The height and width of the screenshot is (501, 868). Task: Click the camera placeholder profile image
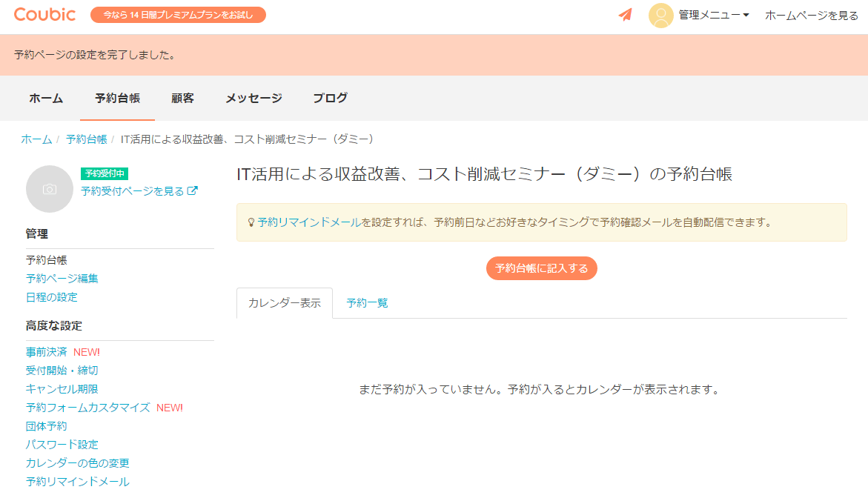click(50, 189)
